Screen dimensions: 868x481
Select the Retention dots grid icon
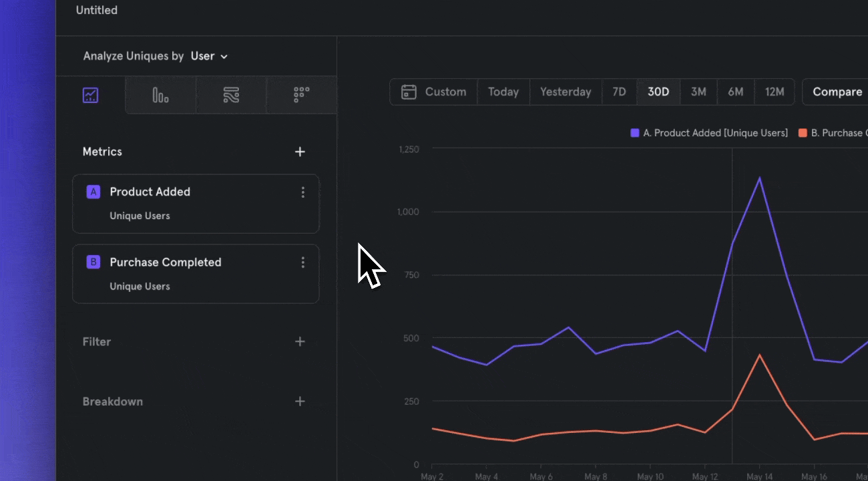(302, 95)
